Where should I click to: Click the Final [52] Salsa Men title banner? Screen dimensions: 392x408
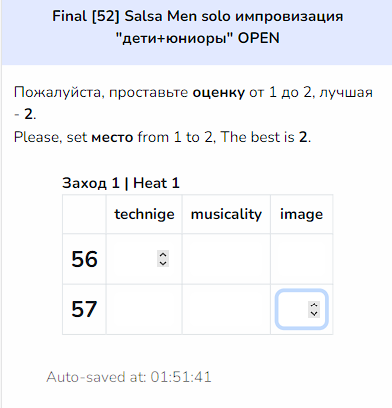click(197, 27)
